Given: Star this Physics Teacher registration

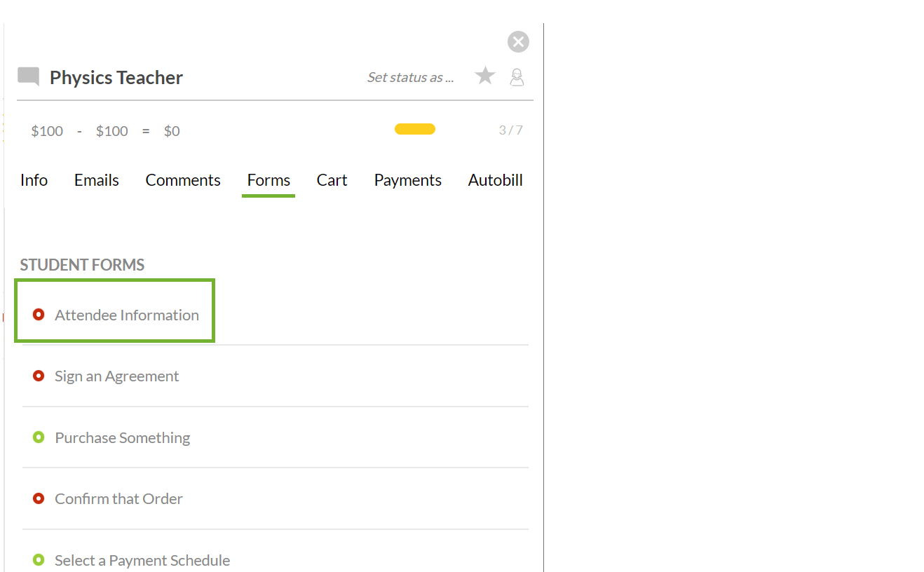Looking at the screenshot, I should tap(485, 76).
